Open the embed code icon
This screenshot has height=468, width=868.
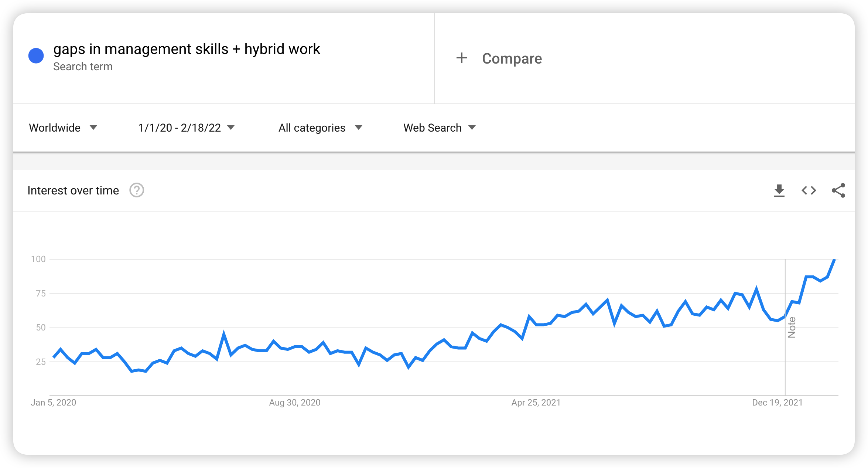tap(809, 191)
